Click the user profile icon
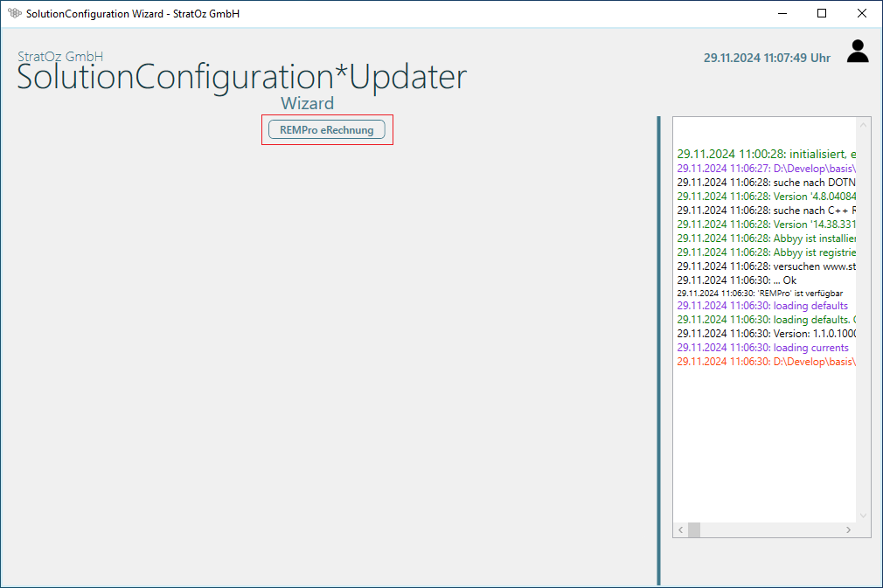The height and width of the screenshot is (588, 883). coord(858,52)
